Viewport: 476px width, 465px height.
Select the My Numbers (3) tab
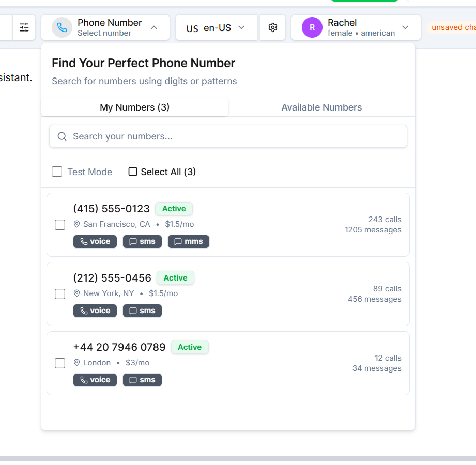coord(135,107)
